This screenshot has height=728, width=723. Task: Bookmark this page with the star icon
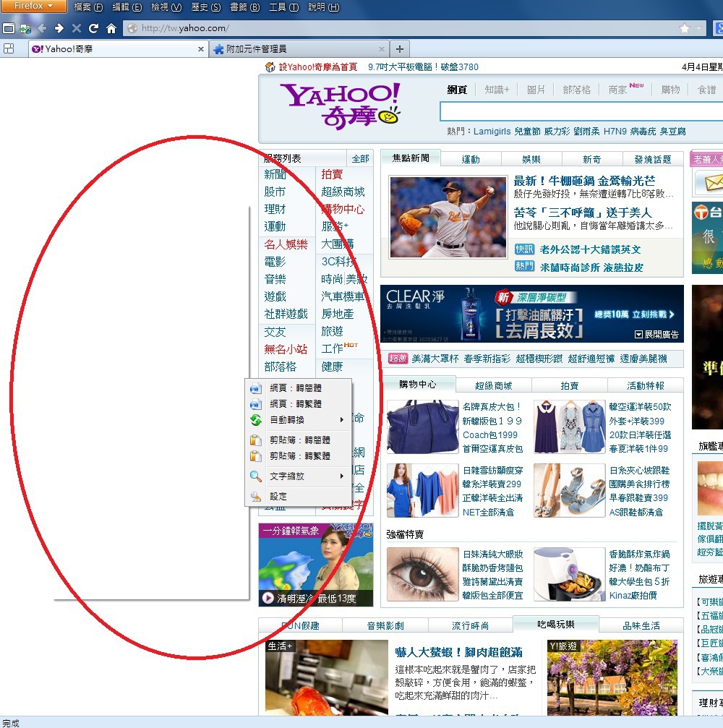point(685,28)
